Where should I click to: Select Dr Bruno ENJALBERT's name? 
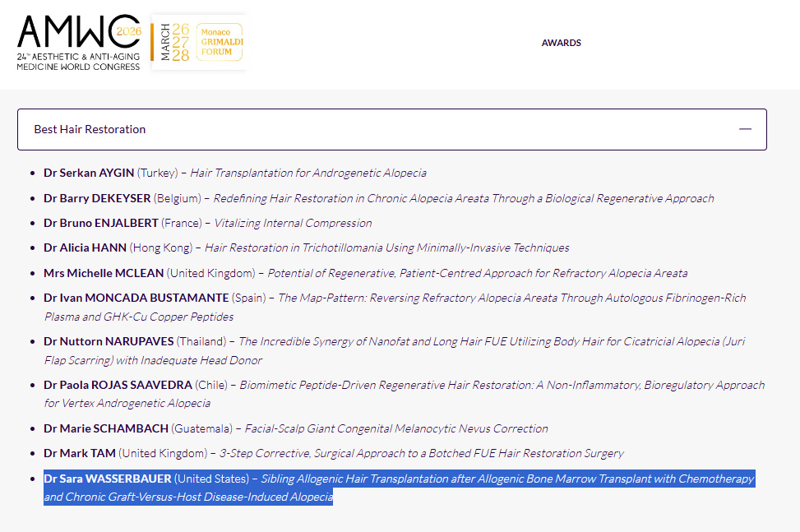click(100, 223)
